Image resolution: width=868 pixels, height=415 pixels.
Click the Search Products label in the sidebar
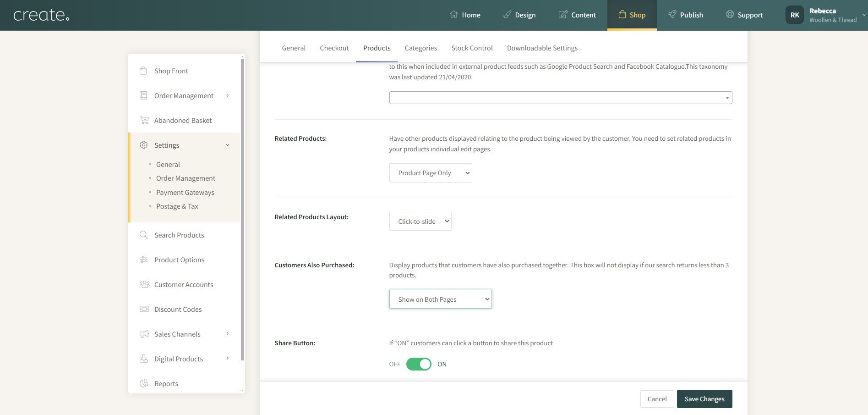(179, 235)
